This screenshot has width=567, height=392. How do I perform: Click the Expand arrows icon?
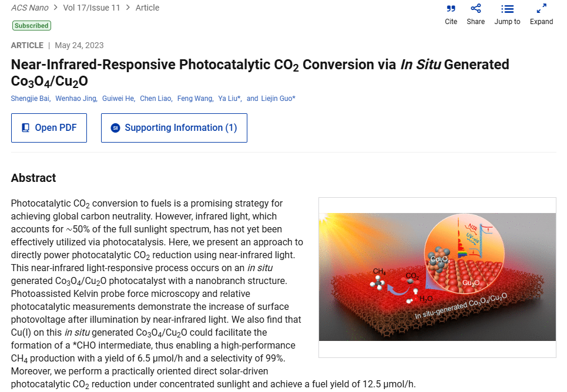click(541, 8)
